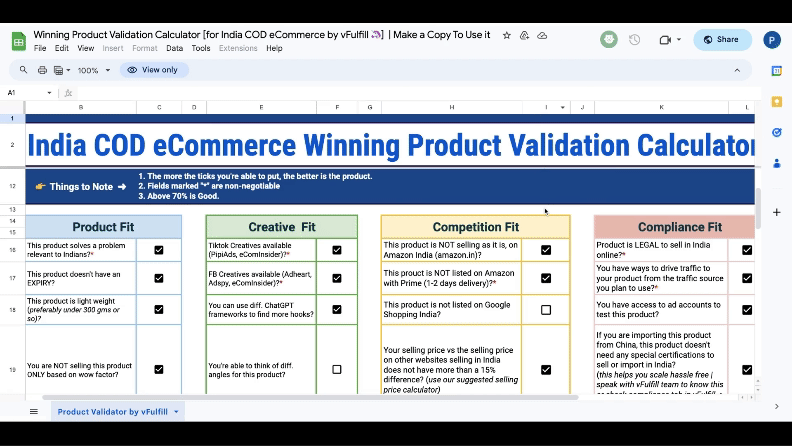Image resolution: width=792 pixels, height=446 pixels.
Task: Check the cloud save status icon
Action: 542,35
